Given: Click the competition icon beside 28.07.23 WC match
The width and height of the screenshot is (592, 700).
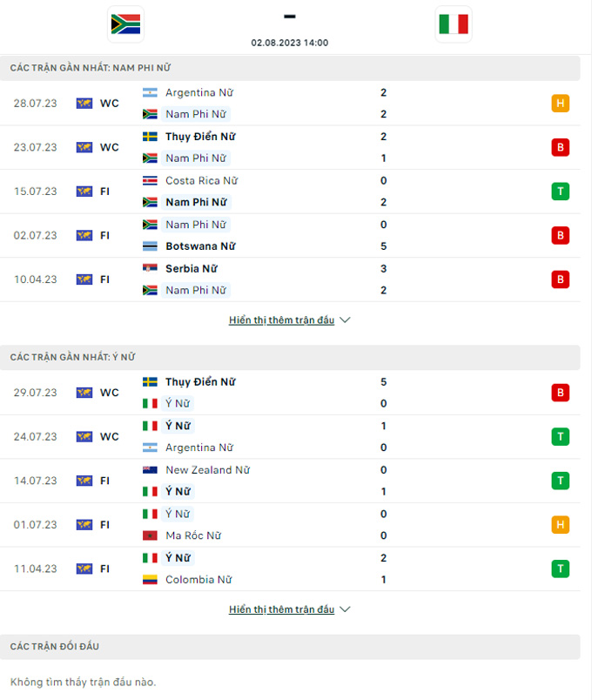Looking at the screenshot, I should pyautogui.click(x=84, y=104).
